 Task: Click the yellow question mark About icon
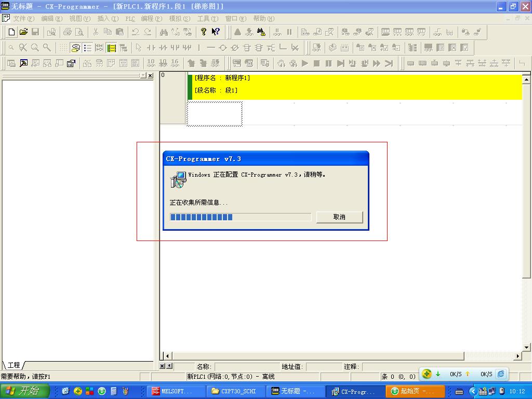[204, 32]
